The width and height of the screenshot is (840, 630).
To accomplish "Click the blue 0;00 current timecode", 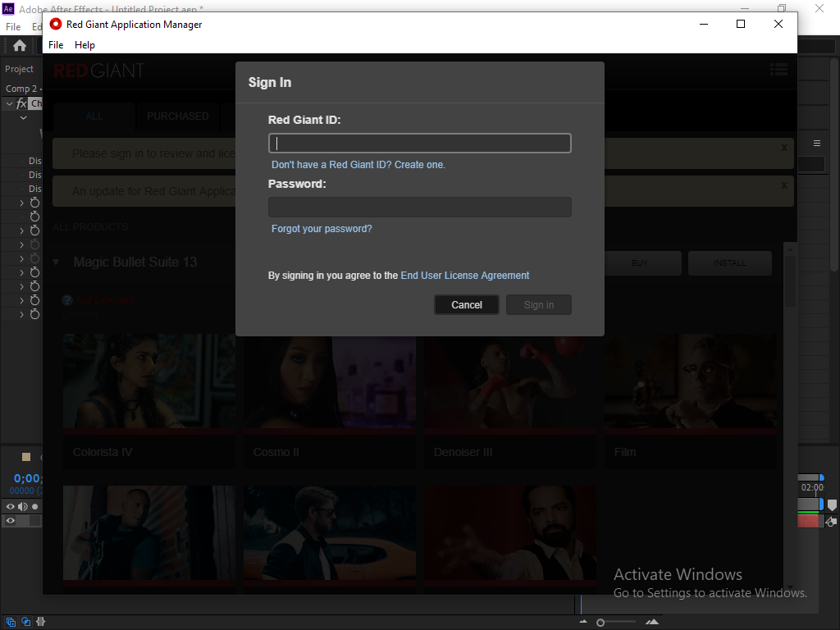I will click(x=27, y=478).
